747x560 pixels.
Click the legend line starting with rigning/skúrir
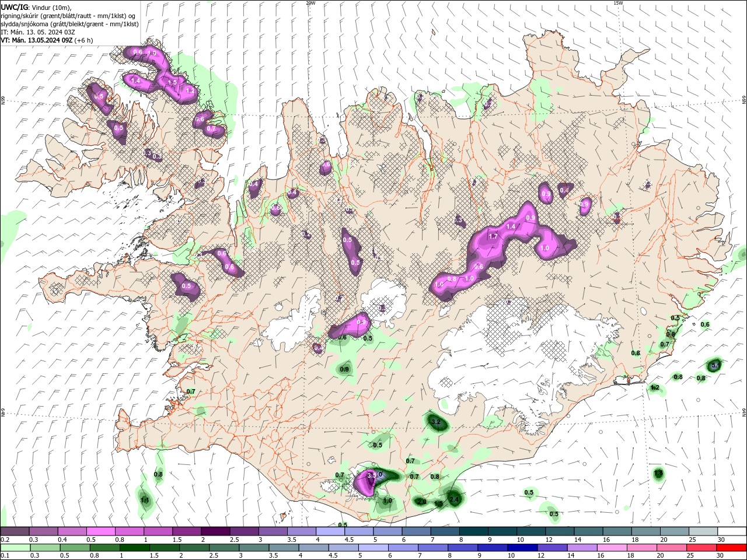(69, 15)
